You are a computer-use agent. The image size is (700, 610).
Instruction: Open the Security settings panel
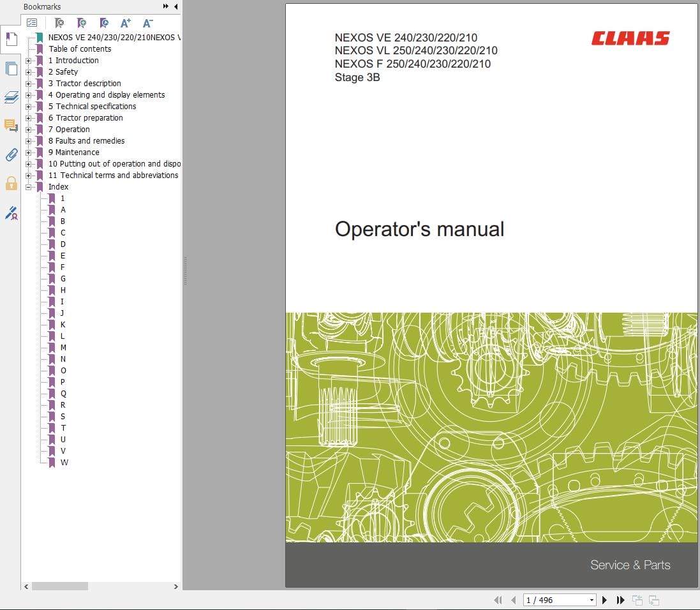click(x=10, y=183)
